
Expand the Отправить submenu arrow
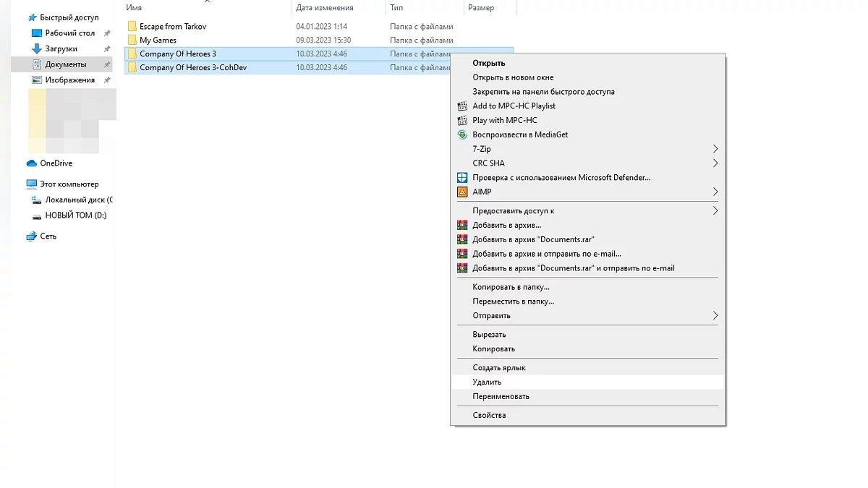click(715, 316)
